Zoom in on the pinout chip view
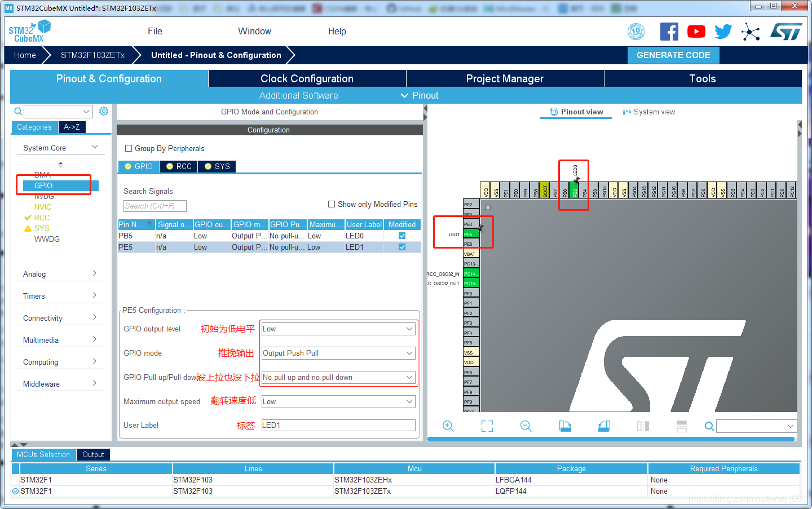The image size is (812, 509). coord(448,426)
